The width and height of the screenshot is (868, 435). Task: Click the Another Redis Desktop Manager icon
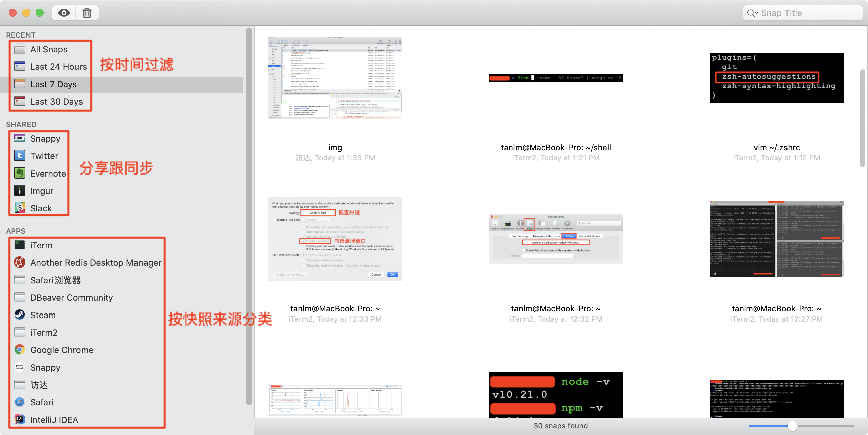point(20,262)
